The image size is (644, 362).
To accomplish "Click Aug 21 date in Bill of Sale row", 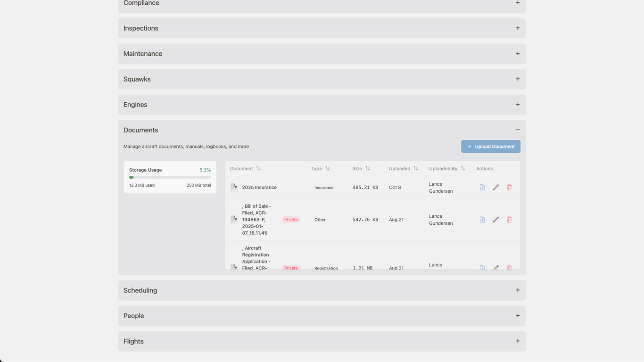I will pos(396,220).
